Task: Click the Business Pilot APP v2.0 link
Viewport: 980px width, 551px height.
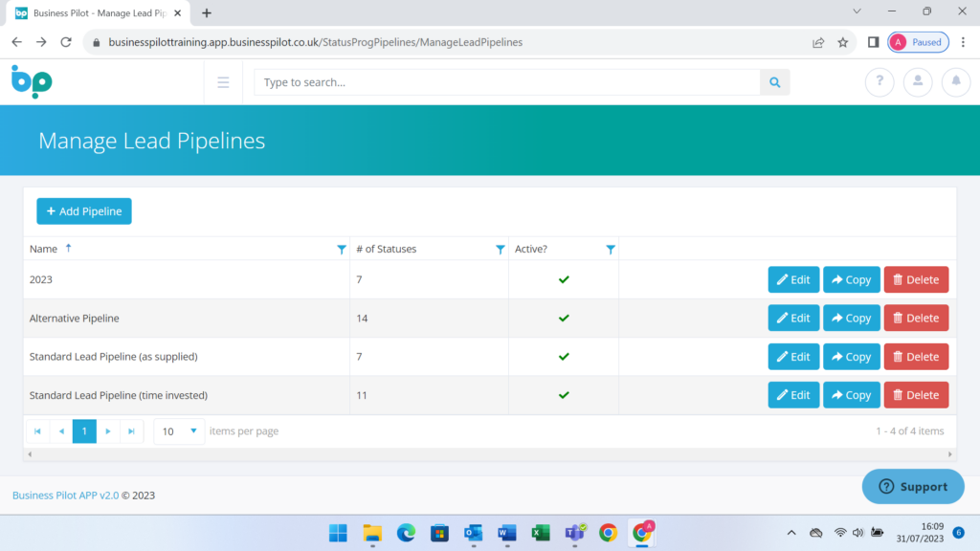Action: 65,496
